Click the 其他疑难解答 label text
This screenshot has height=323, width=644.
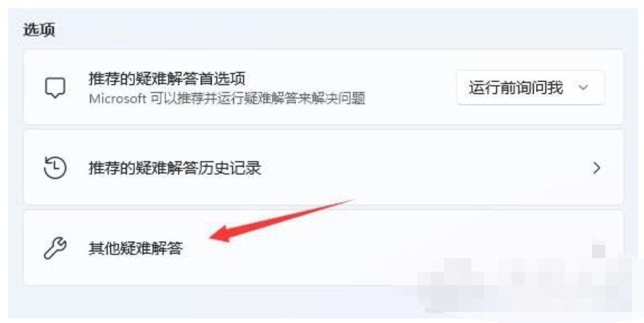point(136,248)
